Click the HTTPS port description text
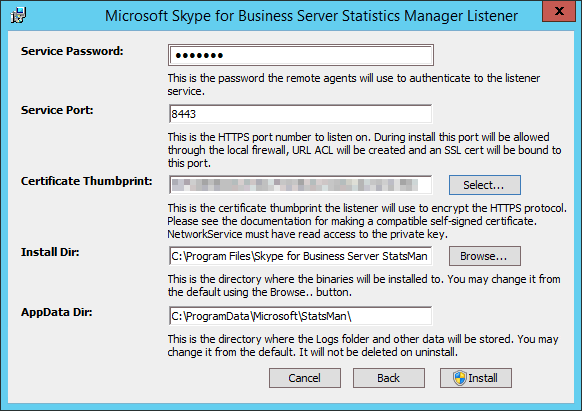Image resolution: width=582 pixels, height=411 pixels. (x=364, y=150)
